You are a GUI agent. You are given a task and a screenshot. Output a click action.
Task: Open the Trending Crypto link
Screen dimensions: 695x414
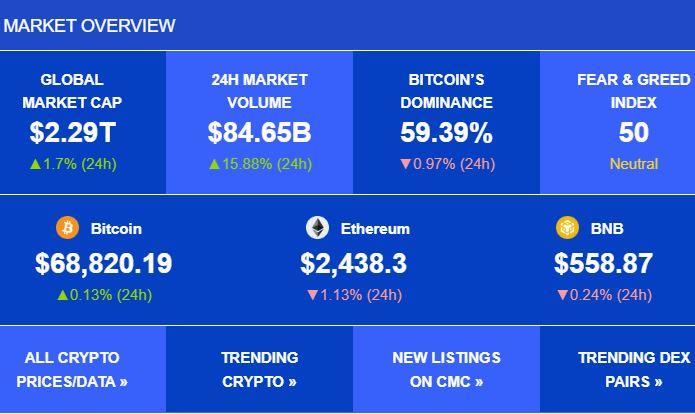click(260, 369)
